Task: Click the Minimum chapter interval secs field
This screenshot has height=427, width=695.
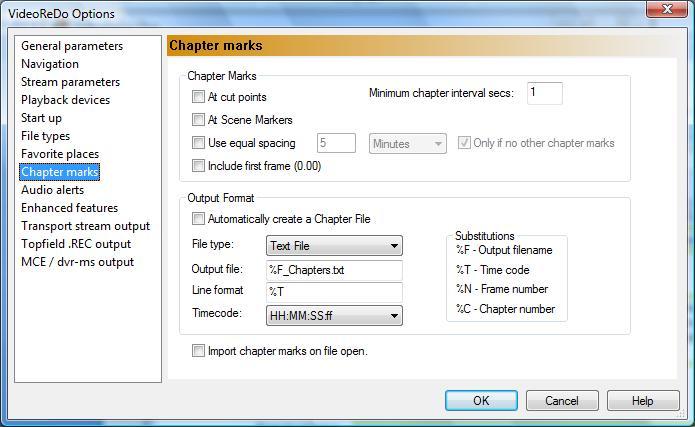Action: tap(544, 93)
